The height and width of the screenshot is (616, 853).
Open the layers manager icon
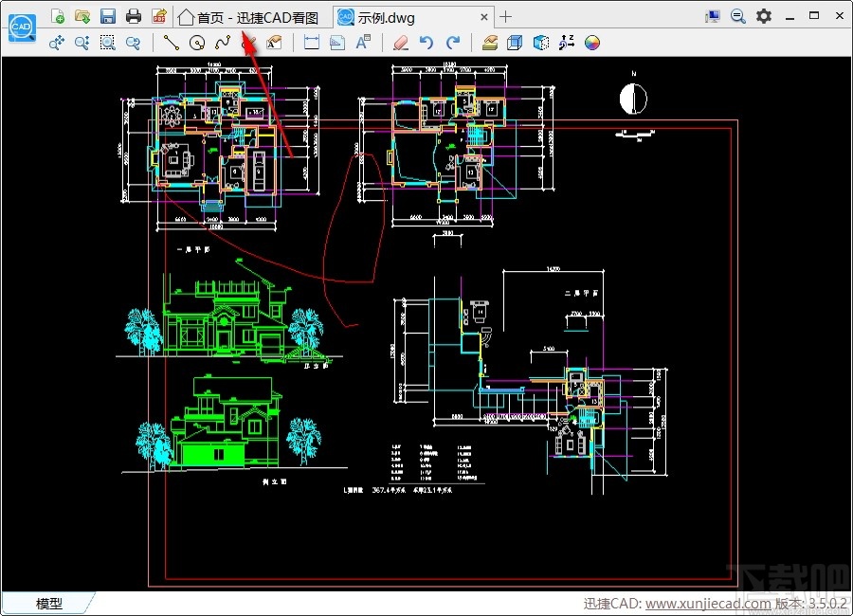click(x=490, y=43)
